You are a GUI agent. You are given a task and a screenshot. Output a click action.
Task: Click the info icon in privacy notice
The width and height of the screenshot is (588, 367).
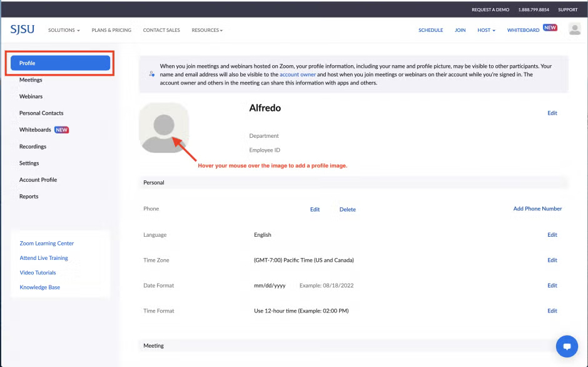pyautogui.click(x=151, y=74)
